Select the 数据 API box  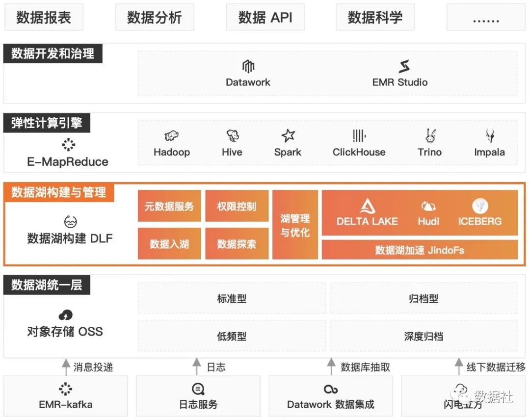click(x=265, y=17)
